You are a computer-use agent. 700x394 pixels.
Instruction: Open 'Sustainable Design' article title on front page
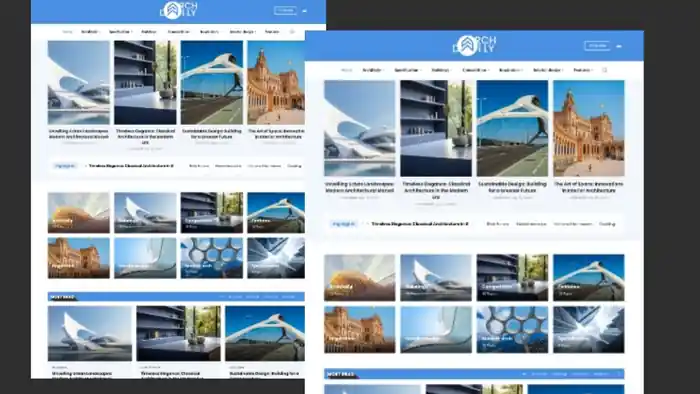tap(512, 187)
